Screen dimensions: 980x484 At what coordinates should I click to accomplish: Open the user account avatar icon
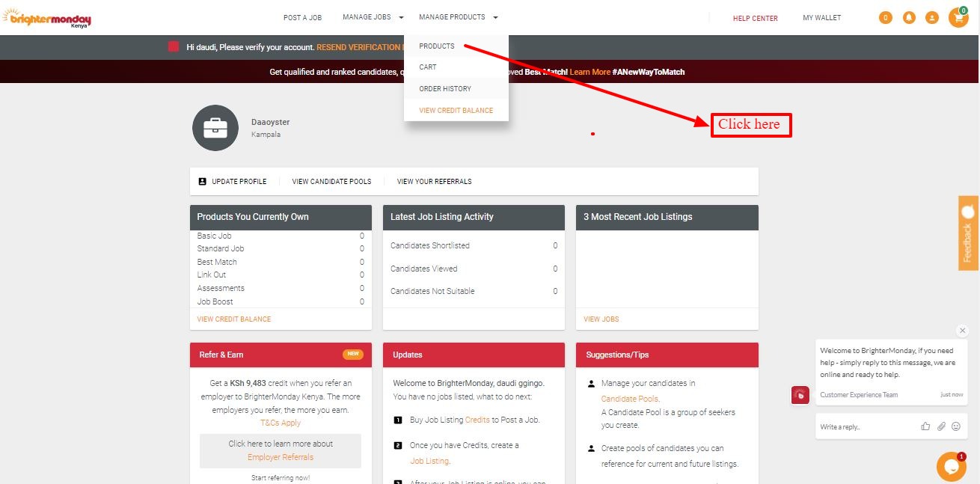tap(932, 17)
